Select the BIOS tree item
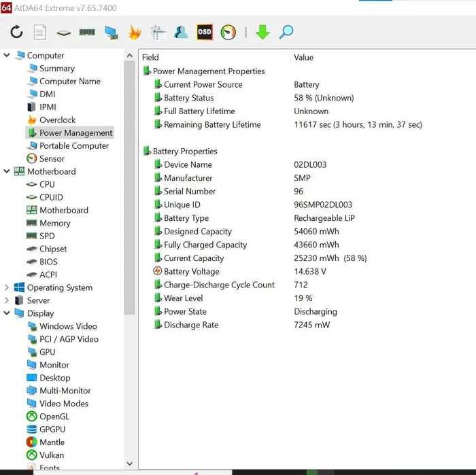The width and height of the screenshot is (476, 475). click(48, 262)
